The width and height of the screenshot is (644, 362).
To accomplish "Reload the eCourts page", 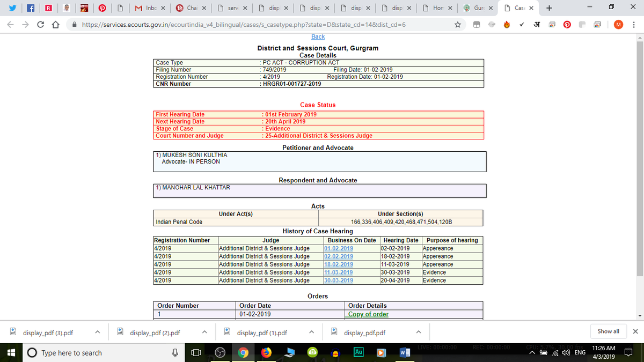I will click(x=41, y=25).
